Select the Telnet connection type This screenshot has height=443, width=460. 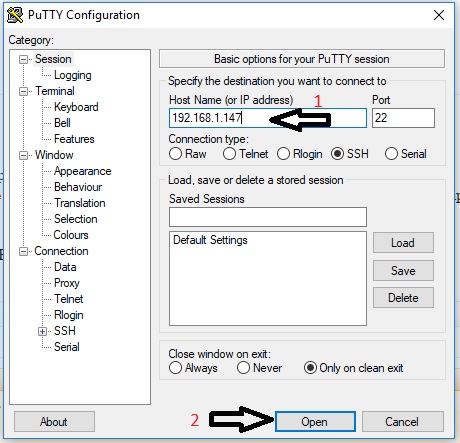click(246, 154)
